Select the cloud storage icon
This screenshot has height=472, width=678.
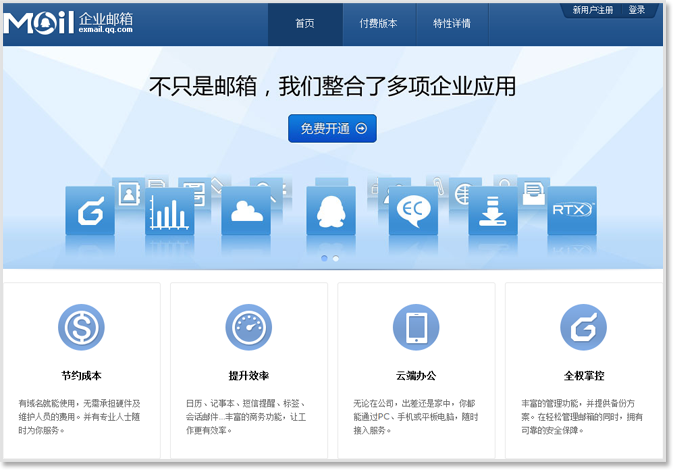246,211
